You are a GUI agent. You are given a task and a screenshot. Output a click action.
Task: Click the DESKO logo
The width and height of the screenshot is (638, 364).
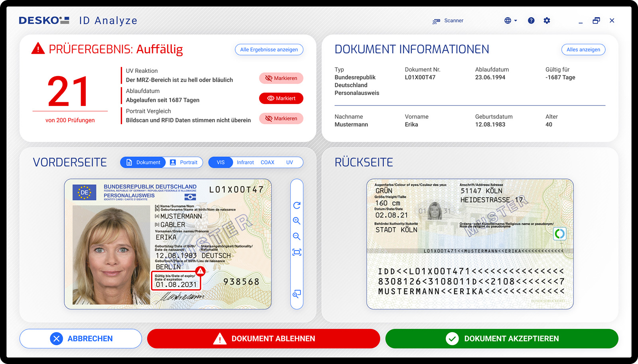click(44, 20)
